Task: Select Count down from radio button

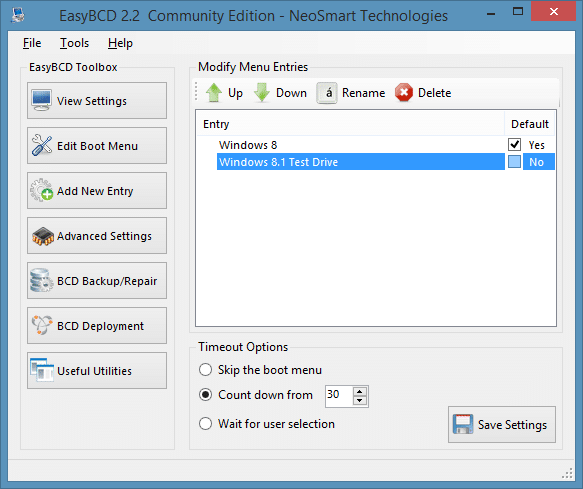Action: 205,395
